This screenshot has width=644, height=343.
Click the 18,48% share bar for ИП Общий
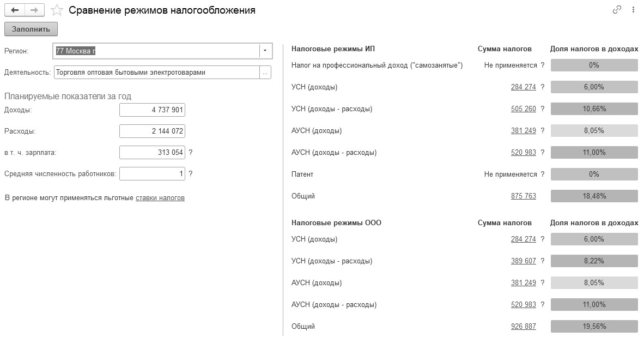pos(594,196)
